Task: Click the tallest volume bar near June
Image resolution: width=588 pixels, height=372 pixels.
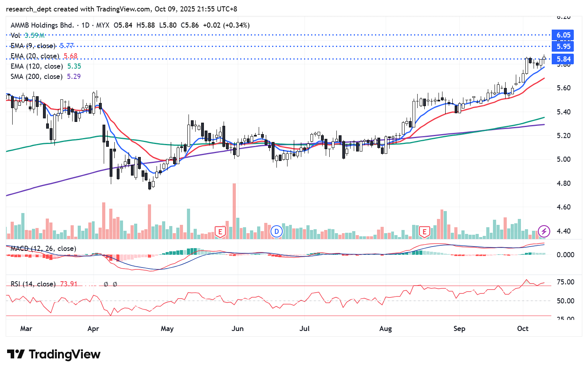Action: coord(234,211)
